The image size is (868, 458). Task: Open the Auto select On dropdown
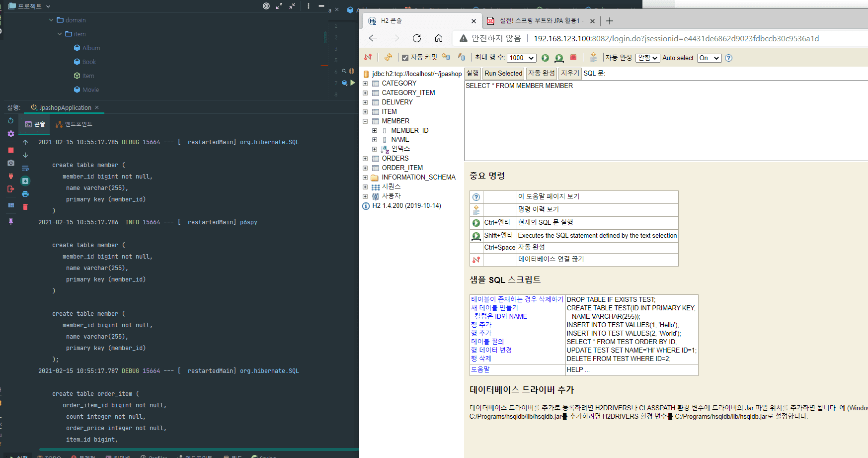click(709, 58)
